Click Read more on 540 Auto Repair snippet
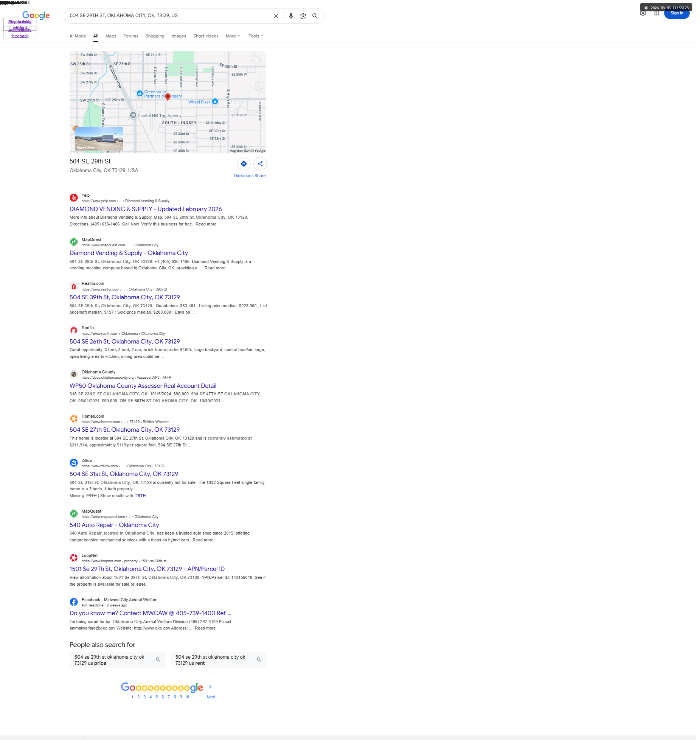 click(x=203, y=540)
